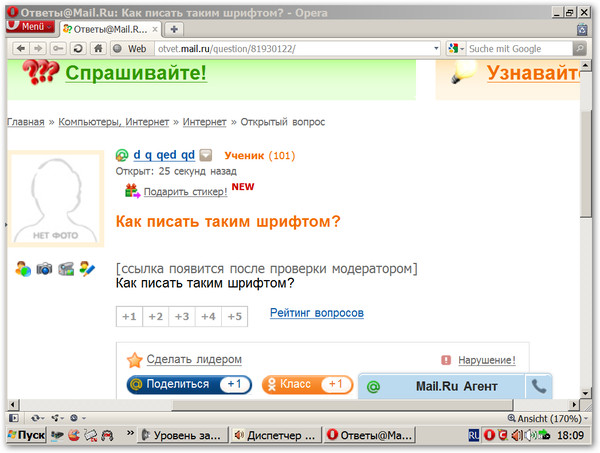Click the orange Класс button
The height and width of the screenshot is (453, 600).
tap(307, 385)
